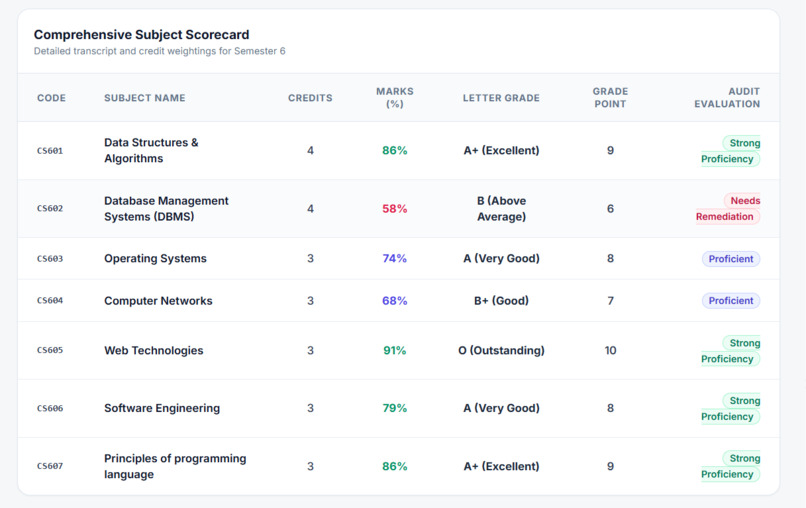Click Strong Proficiency badge for Data Structures
The height and width of the screenshot is (508, 806).
coord(730,151)
